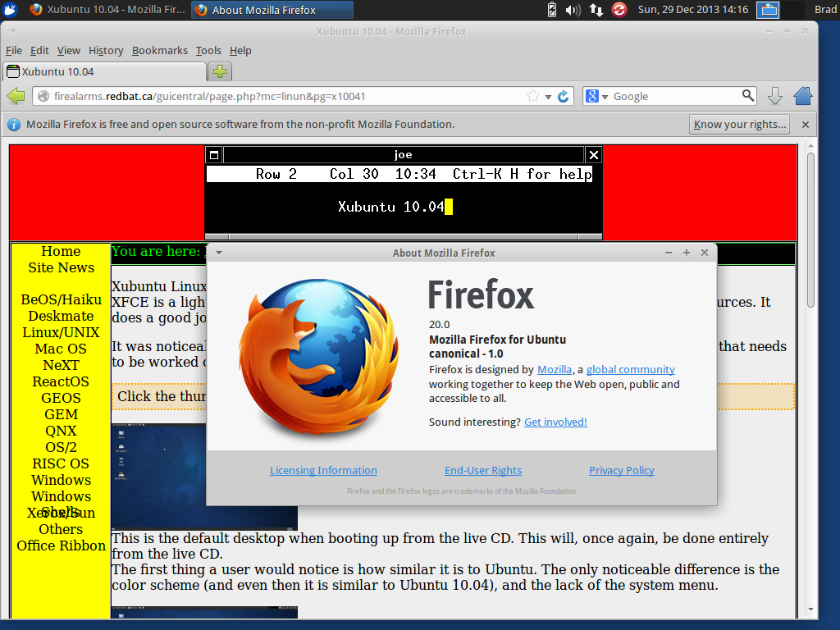
Task: Open the NeXT sidebar link
Action: 61,365
